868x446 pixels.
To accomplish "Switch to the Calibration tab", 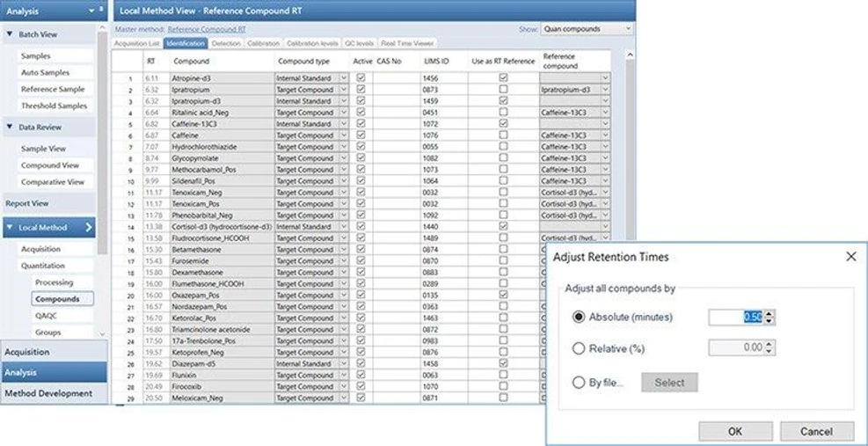I will click(x=264, y=42).
